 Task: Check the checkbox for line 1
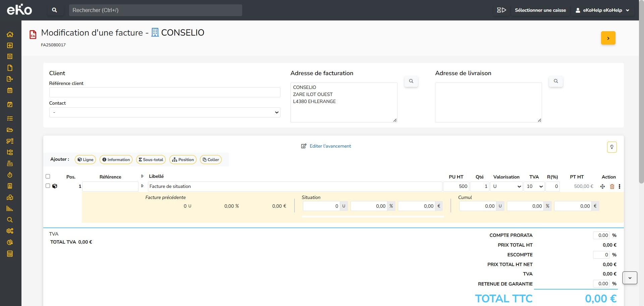48,186
